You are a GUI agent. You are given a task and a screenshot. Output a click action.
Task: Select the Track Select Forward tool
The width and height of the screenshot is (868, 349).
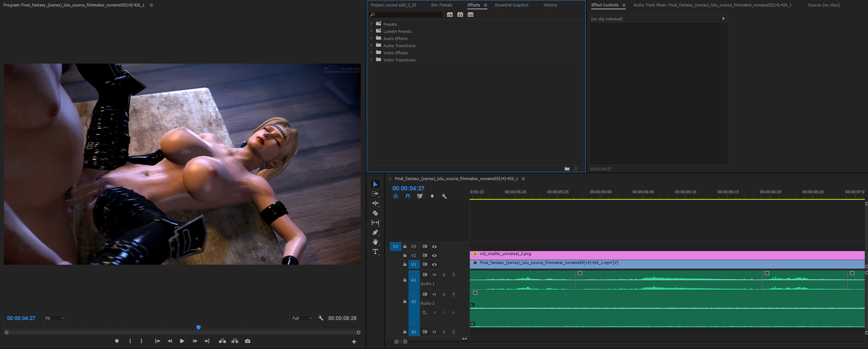tap(375, 194)
